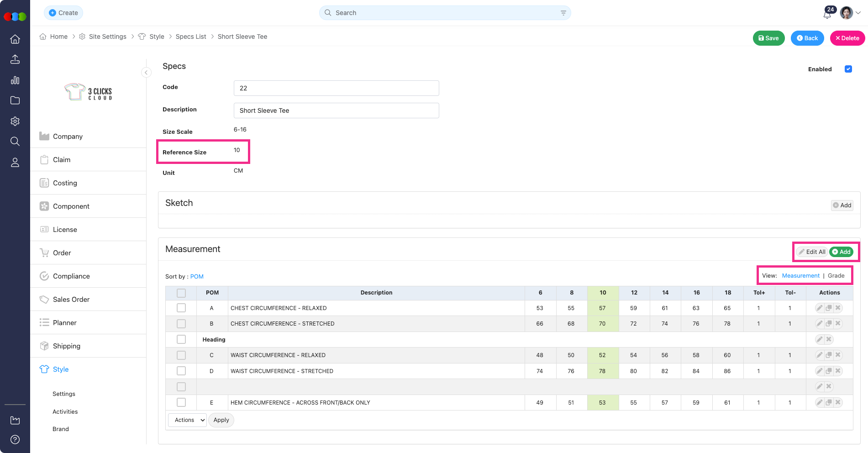868x453 pixels.
Task: Duplicate the row B measurement
Action: tap(829, 324)
